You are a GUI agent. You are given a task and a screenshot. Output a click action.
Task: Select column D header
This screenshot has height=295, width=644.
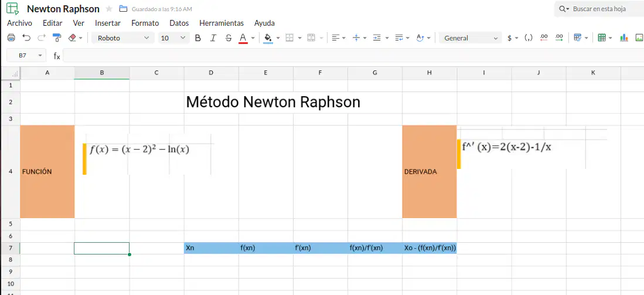(211, 73)
